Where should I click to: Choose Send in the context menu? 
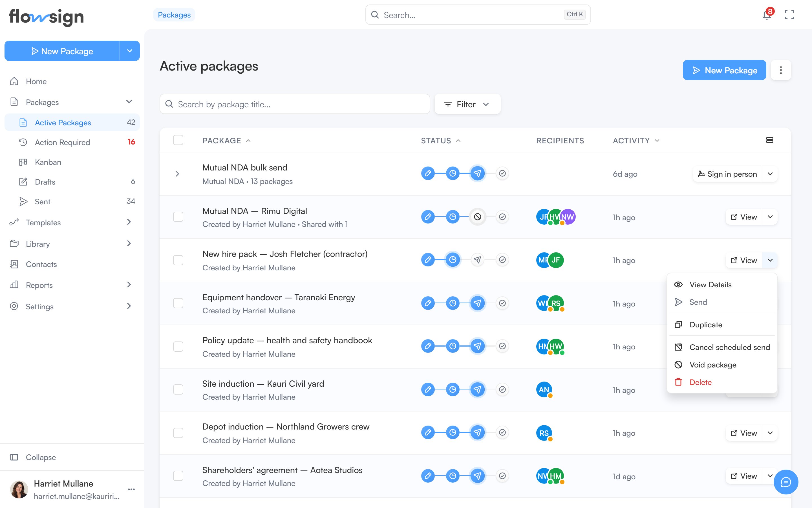[x=722, y=302]
